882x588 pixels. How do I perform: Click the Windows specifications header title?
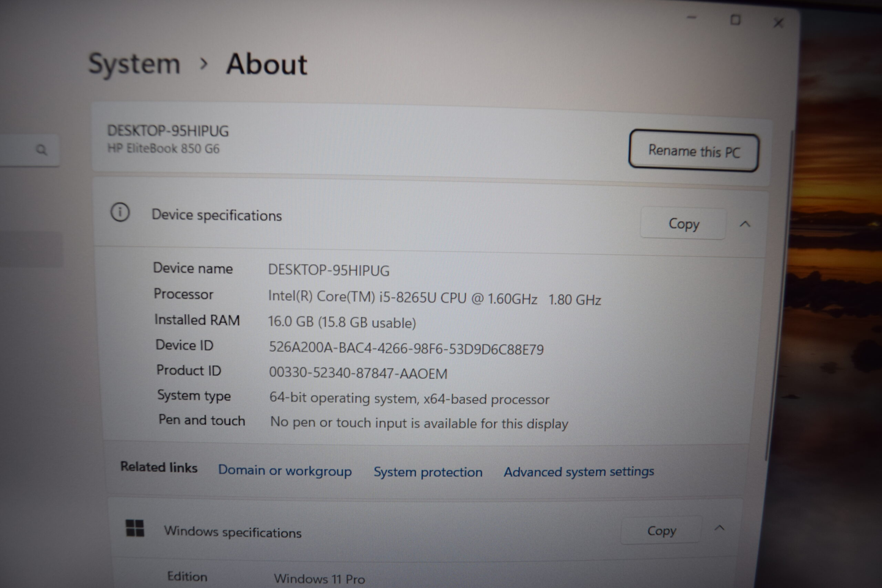(233, 532)
